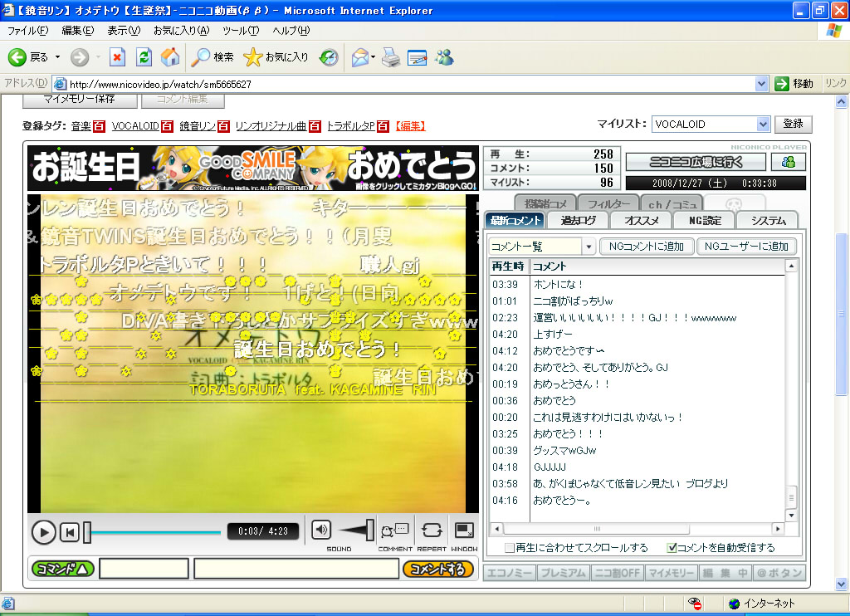850x616 pixels.
Task: Switch to the システム tab
Action: pos(768,220)
